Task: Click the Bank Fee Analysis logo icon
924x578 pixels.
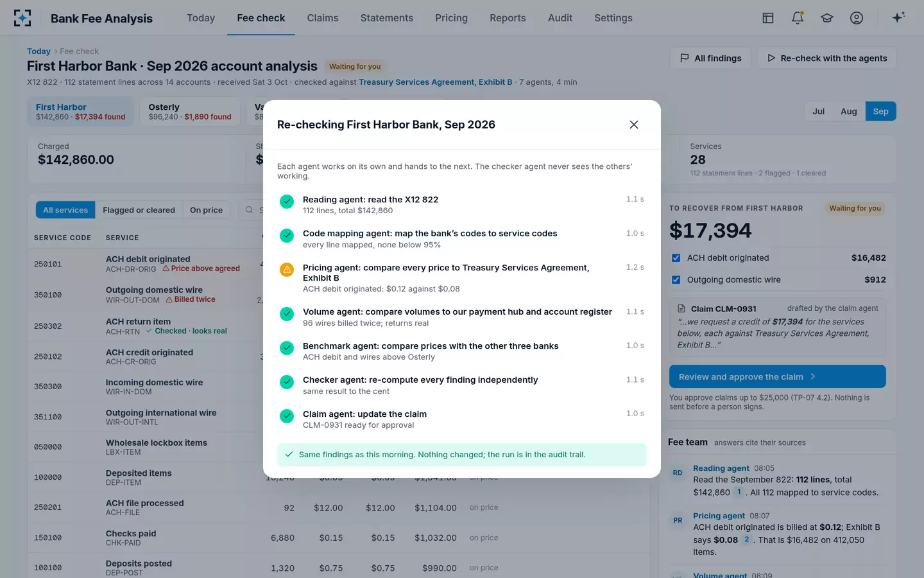Action: [x=22, y=18]
